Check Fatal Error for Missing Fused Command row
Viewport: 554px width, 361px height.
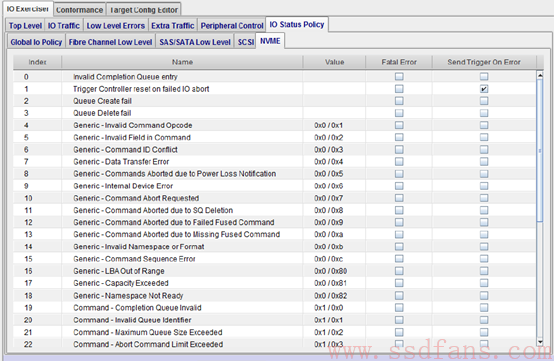pos(399,235)
